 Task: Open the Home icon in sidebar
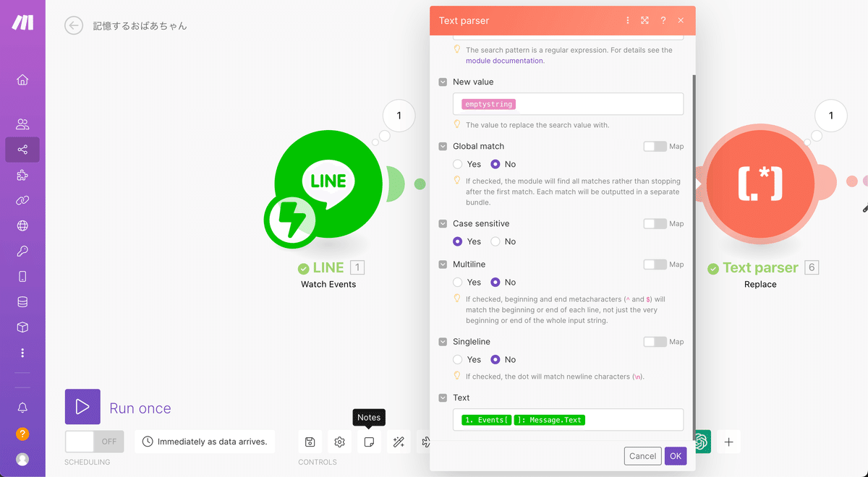coord(22,79)
